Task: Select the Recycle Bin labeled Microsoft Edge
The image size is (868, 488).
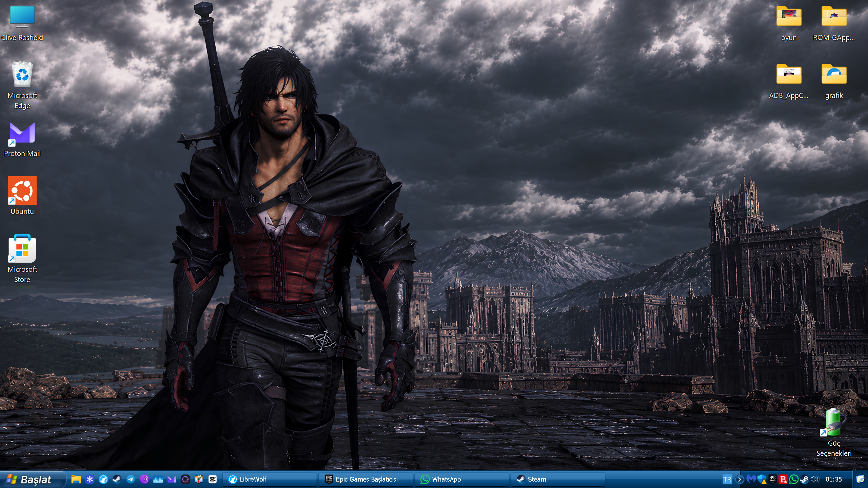Action: (22, 85)
